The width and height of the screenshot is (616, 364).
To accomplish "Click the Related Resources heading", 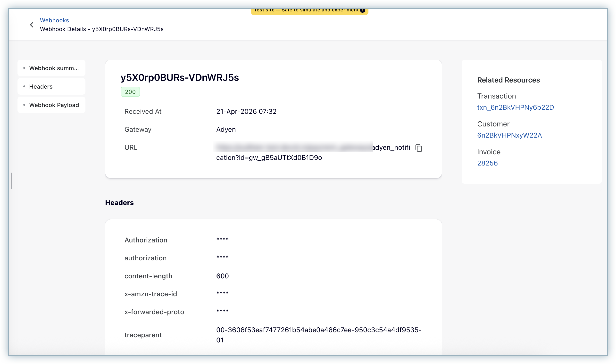I will tap(508, 80).
